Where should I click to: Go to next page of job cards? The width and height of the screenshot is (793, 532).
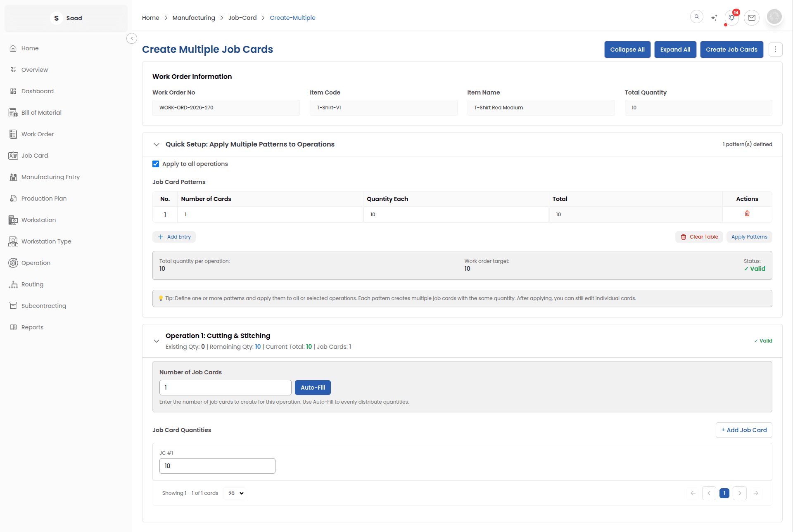coord(739,493)
